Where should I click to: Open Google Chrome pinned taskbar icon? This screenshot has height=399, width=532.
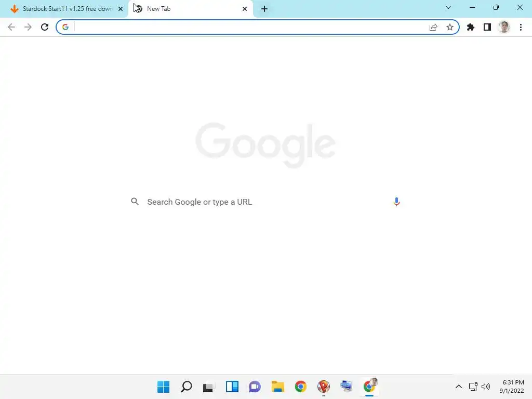(x=301, y=387)
